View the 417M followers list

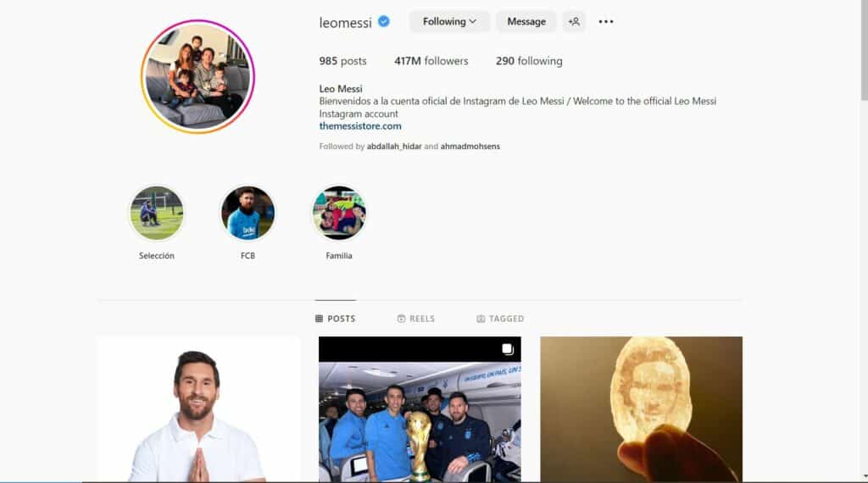(x=431, y=61)
